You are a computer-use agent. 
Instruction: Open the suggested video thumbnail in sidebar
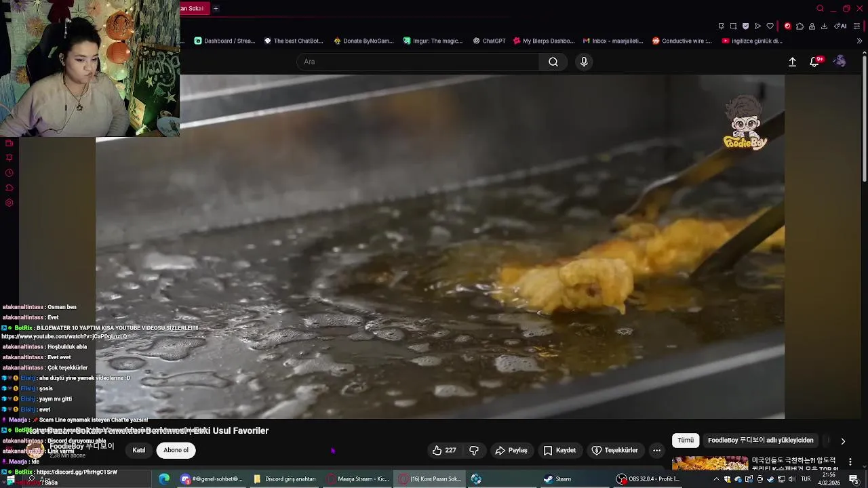pyautogui.click(x=709, y=463)
